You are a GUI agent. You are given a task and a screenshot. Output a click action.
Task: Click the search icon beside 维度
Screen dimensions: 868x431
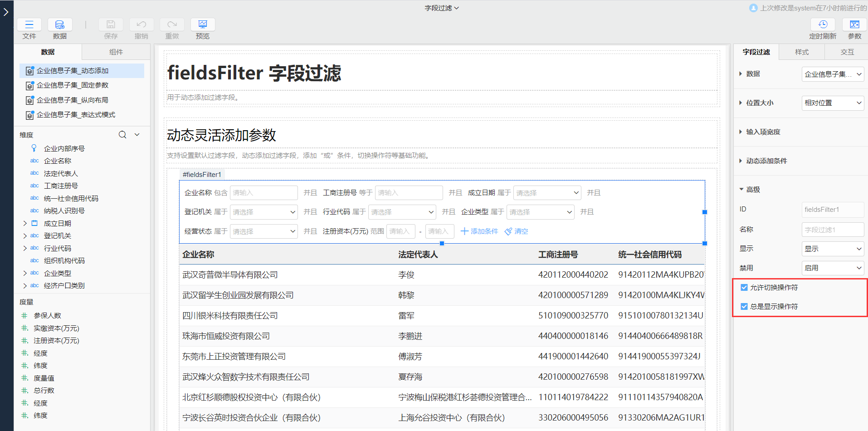122,135
